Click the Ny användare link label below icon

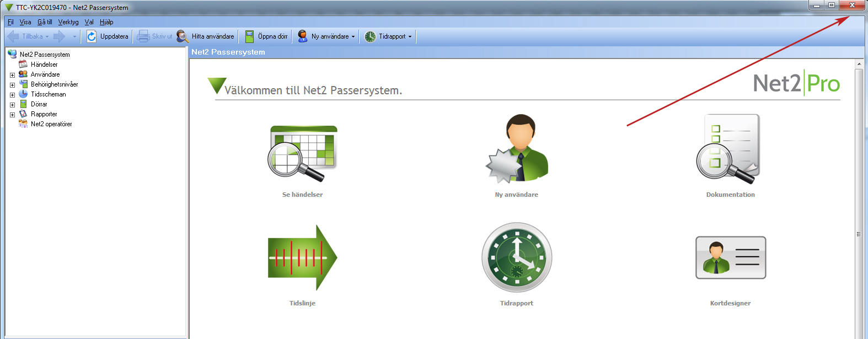[517, 195]
